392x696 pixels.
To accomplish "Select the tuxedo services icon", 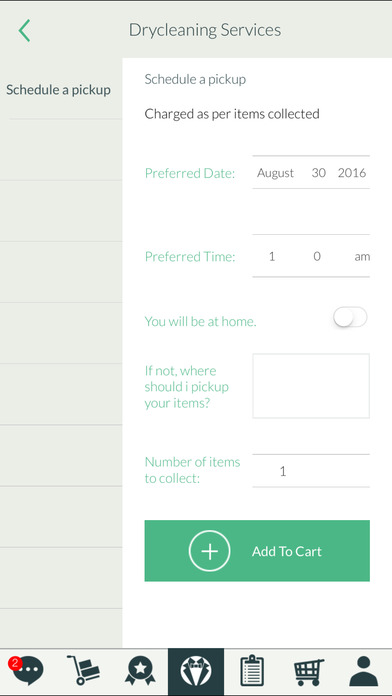I will 196,671.
